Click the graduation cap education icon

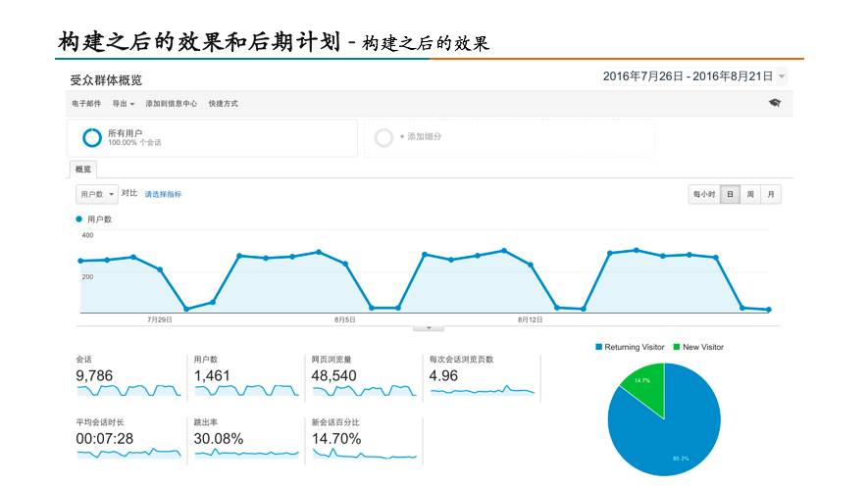(x=775, y=103)
